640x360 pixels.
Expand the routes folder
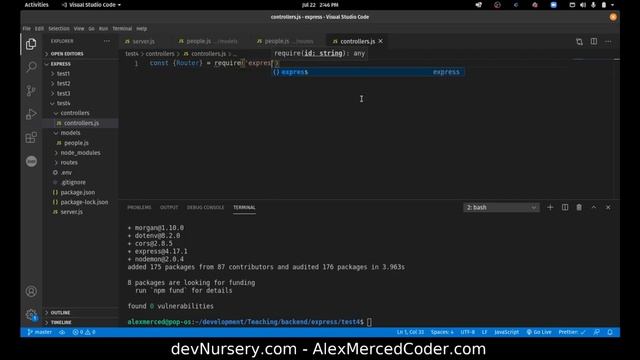click(x=81, y=162)
